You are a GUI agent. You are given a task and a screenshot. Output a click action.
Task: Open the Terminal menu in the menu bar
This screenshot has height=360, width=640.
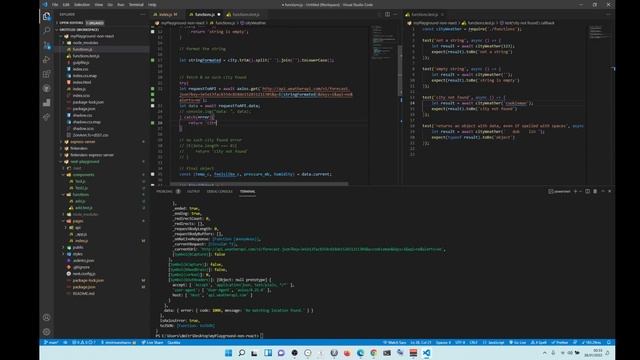click(136, 4)
